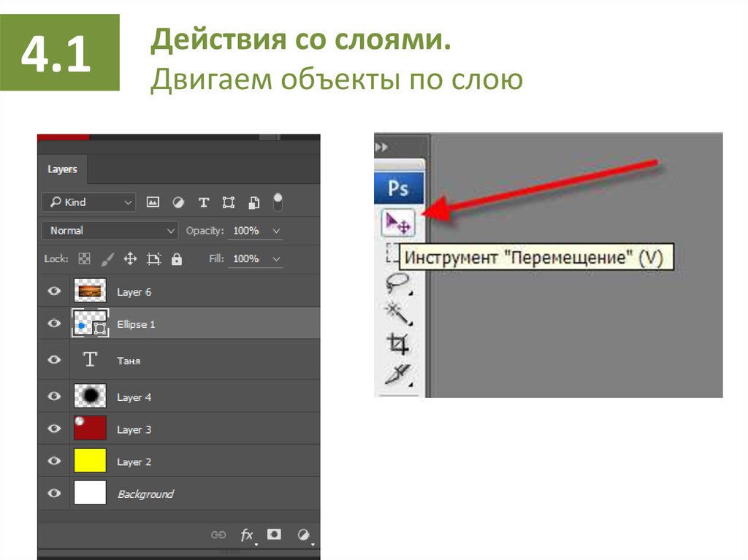This screenshot has height=560, width=748.
Task: Select the Crop tool
Action: [397, 344]
